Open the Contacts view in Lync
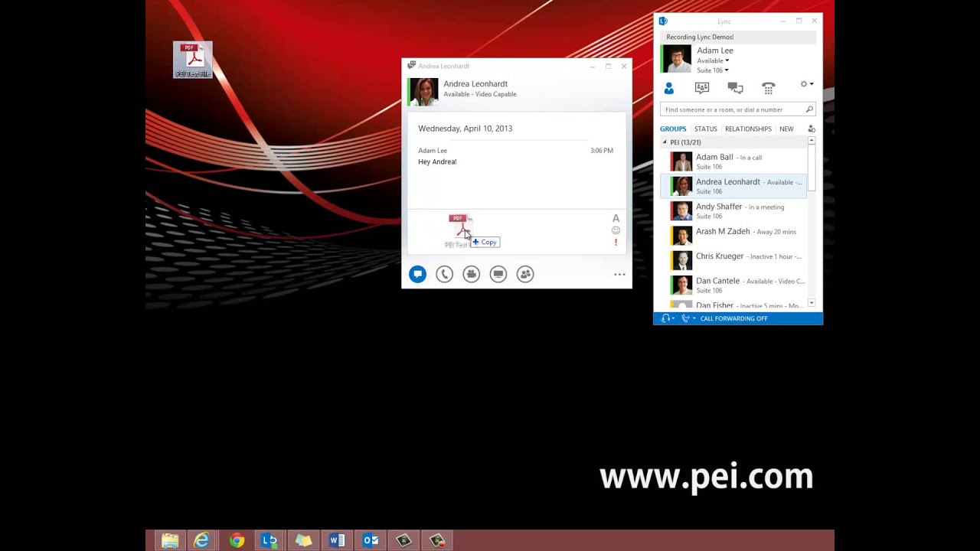 click(x=669, y=88)
